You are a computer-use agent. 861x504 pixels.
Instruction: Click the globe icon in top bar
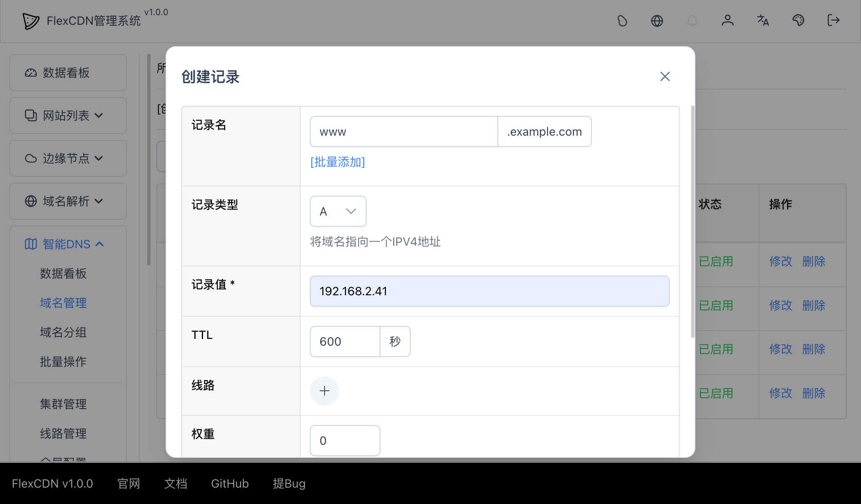(658, 21)
